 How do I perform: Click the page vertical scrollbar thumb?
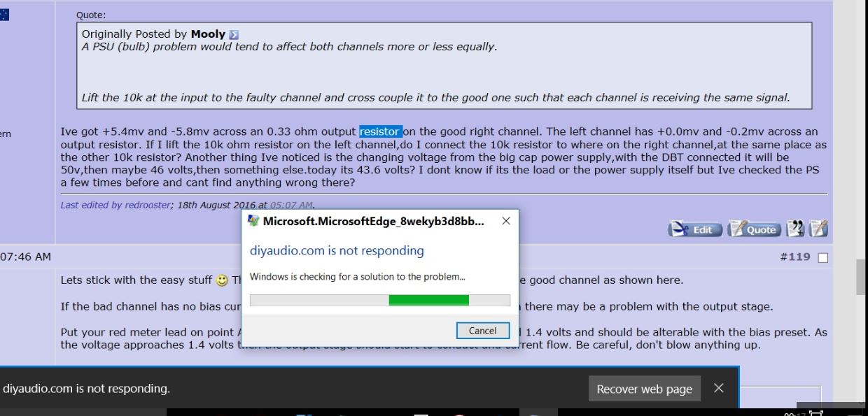(x=862, y=278)
